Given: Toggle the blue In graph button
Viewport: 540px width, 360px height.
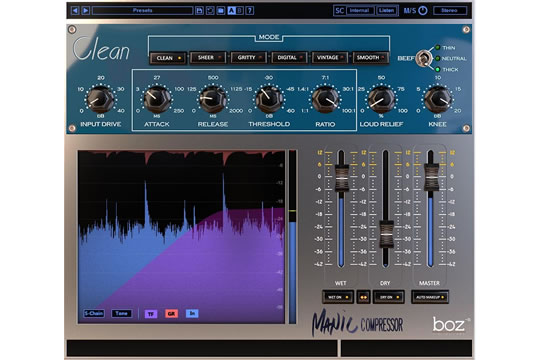Looking at the screenshot, I should click(x=192, y=313).
